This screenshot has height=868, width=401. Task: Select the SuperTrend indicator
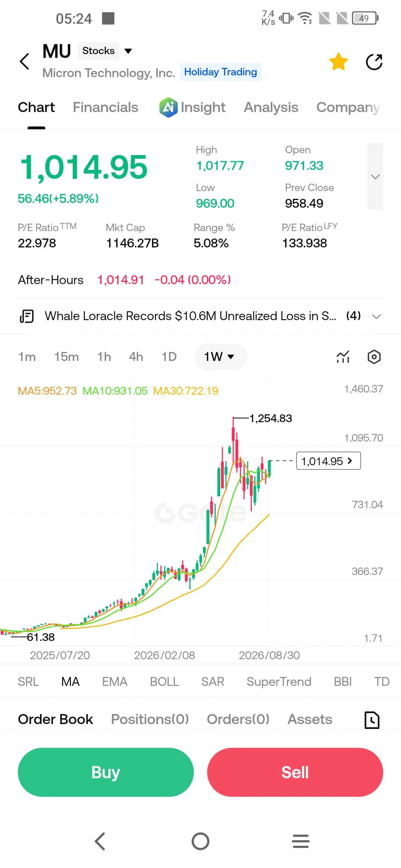point(279,682)
